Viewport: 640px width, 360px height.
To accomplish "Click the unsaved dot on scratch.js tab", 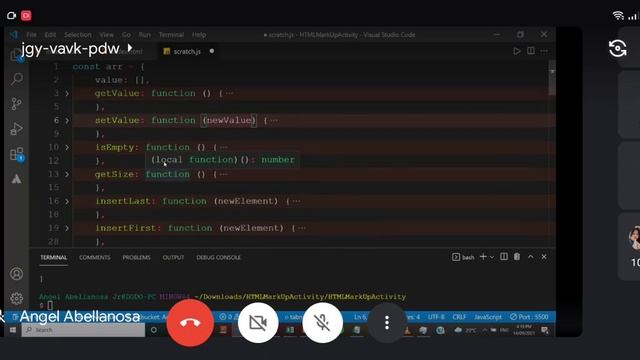I will click(212, 51).
